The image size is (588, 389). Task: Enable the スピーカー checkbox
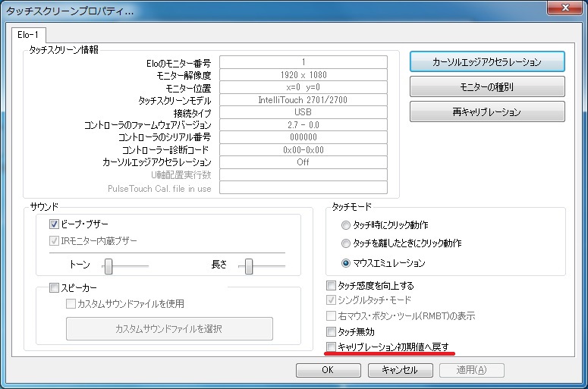point(54,288)
